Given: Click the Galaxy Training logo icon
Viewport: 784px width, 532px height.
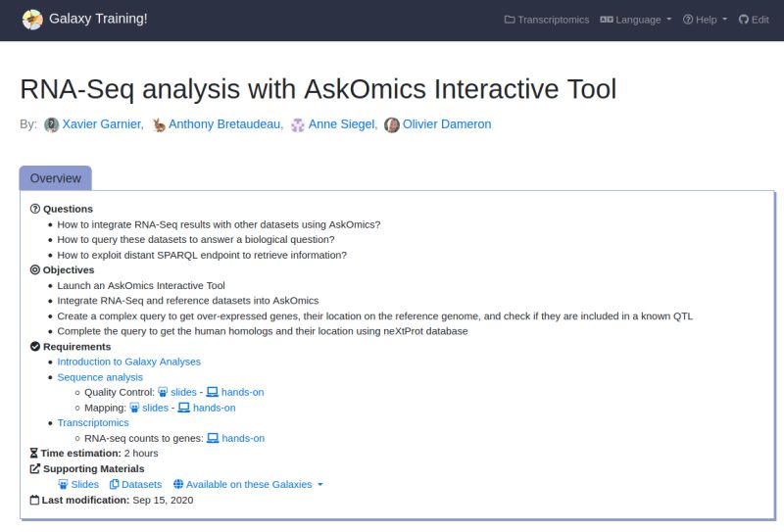Looking at the screenshot, I should coord(32,20).
